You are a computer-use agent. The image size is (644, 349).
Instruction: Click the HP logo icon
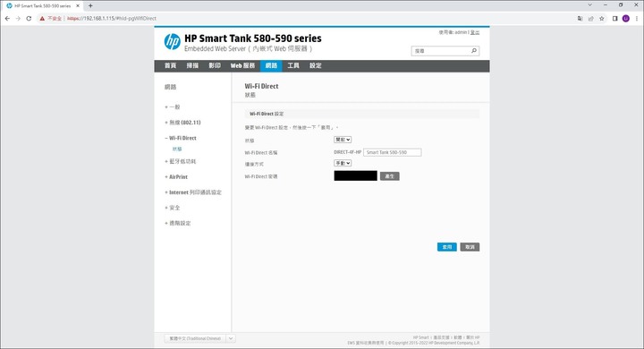click(172, 42)
